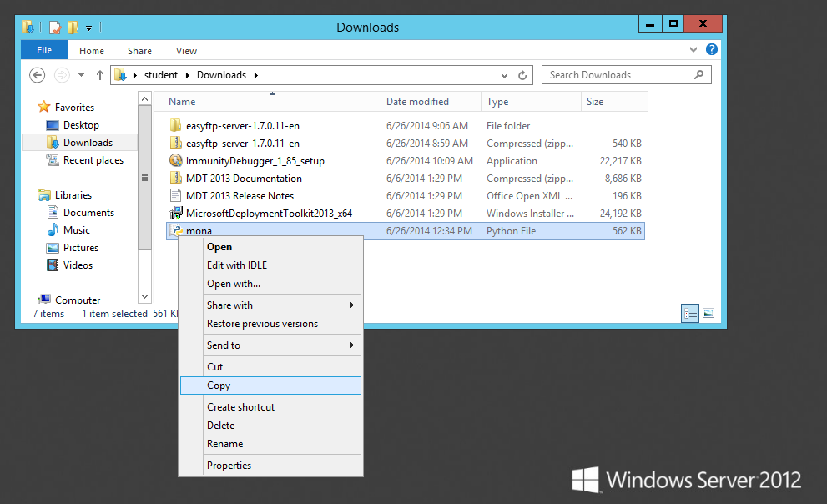Choose Copy from the context menu
The width and height of the screenshot is (827, 504).
click(x=219, y=386)
